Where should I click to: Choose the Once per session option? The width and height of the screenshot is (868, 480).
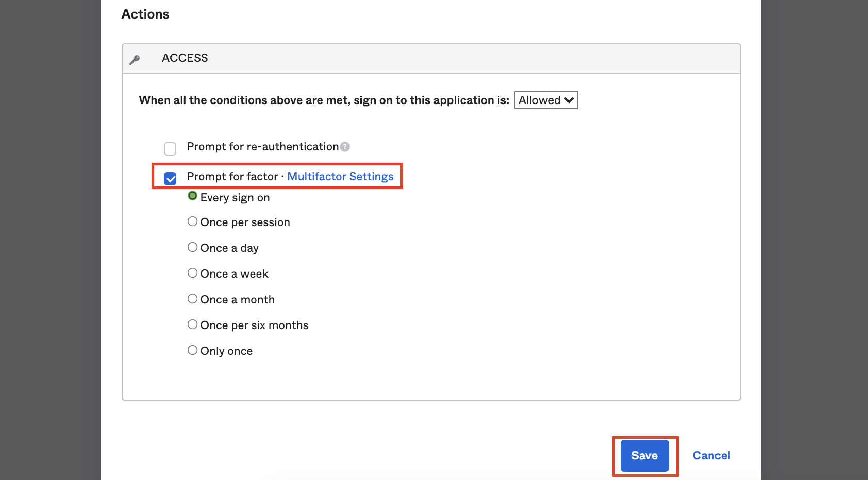[x=192, y=221]
